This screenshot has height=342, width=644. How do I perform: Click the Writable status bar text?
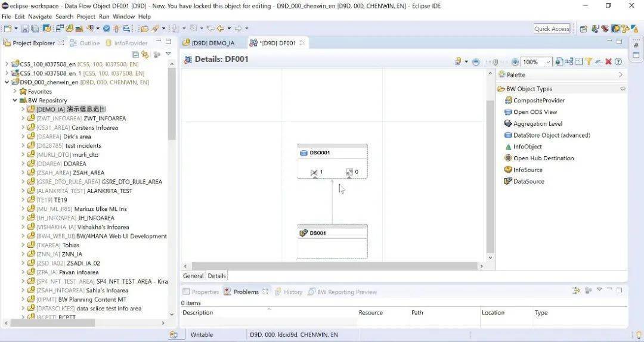pos(202,335)
